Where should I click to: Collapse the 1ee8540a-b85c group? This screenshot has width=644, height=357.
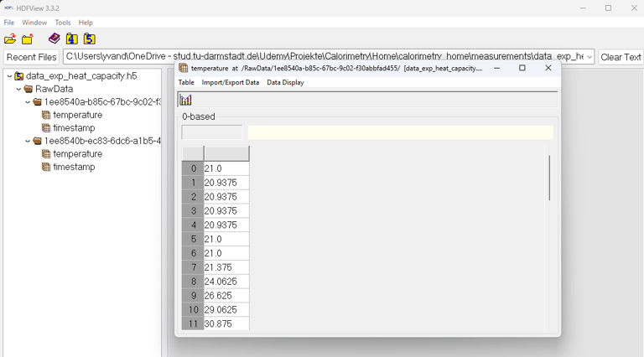click(28, 101)
